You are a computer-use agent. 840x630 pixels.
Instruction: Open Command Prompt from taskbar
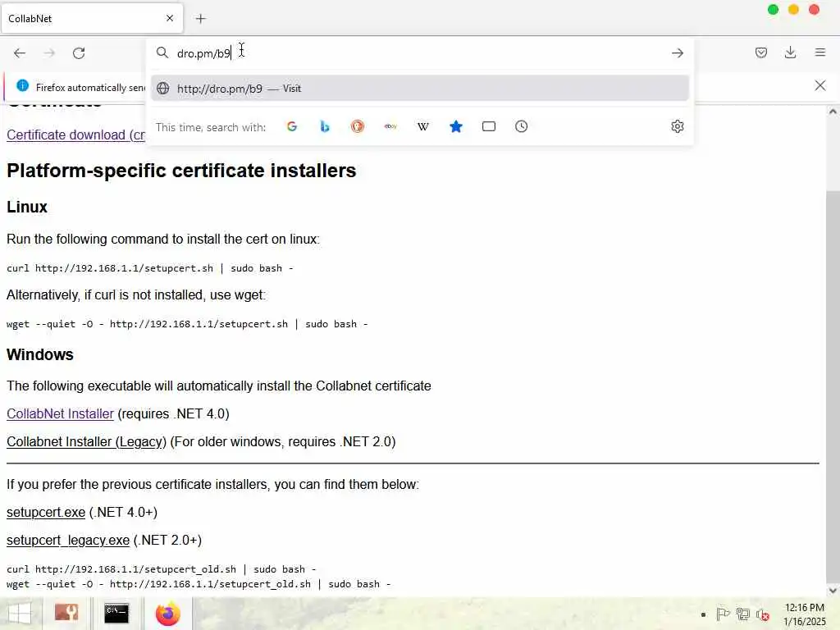pos(116,614)
